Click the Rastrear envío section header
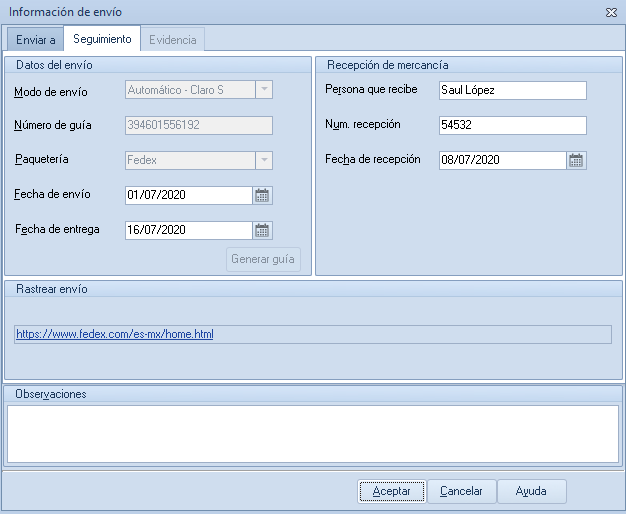 pyautogui.click(x=52, y=289)
